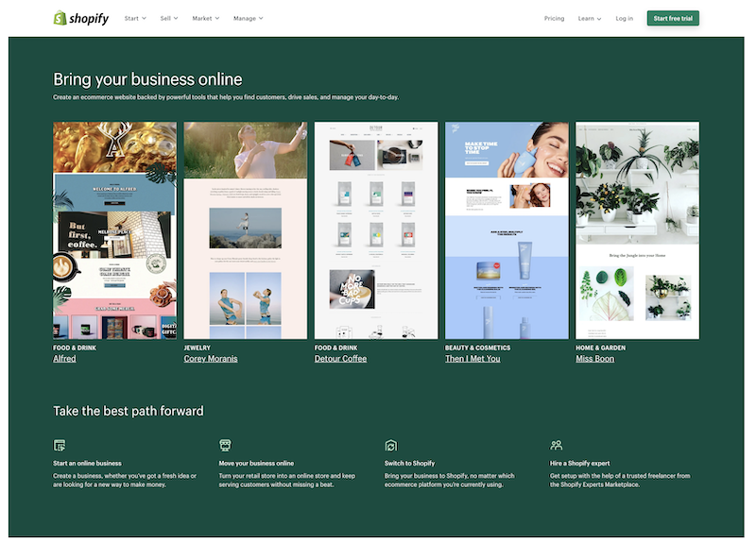Visit the Detour Coffee store link
The height and width of the screenshot is (542, 756).
pyautogui.click(x=340, y=359)
